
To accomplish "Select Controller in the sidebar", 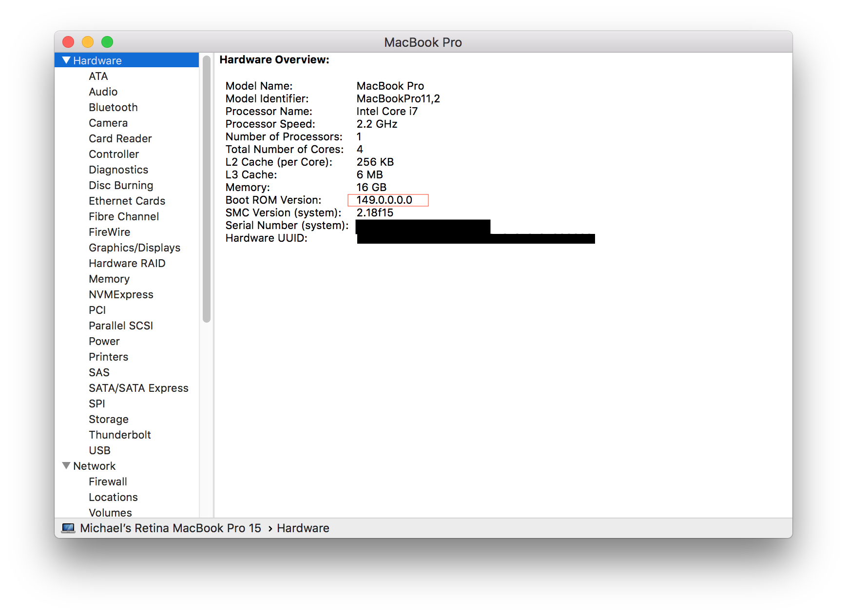I will tap(114, 154).
